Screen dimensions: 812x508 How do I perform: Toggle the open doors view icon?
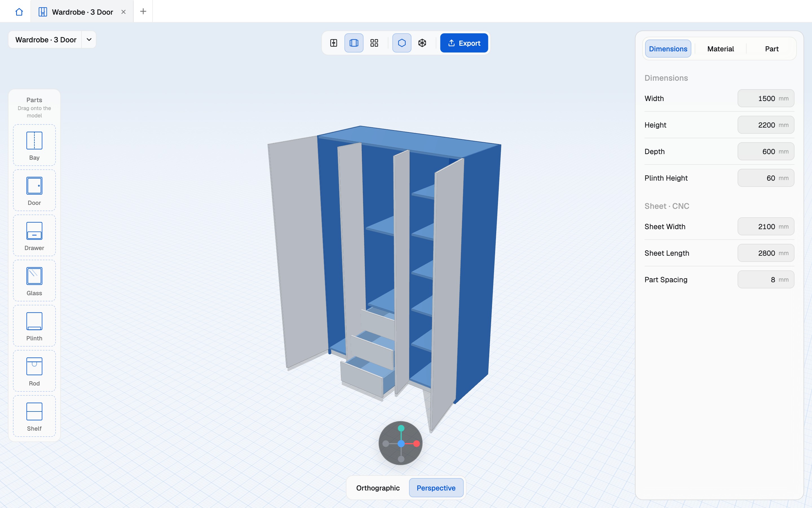pos(354,43)
